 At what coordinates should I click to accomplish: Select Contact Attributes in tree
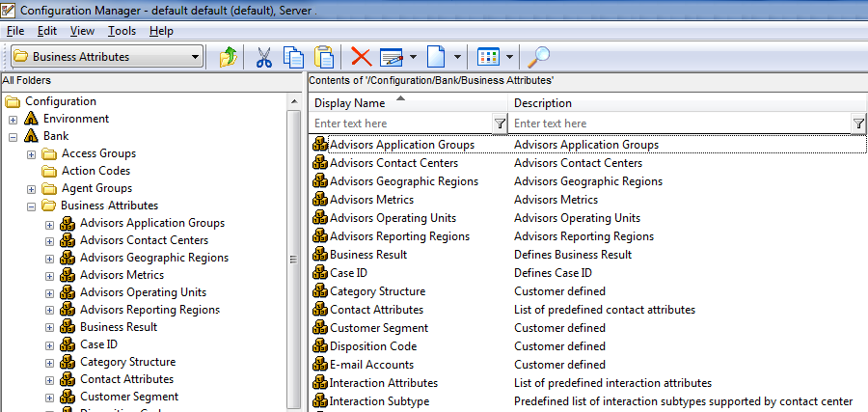[126, 379]
